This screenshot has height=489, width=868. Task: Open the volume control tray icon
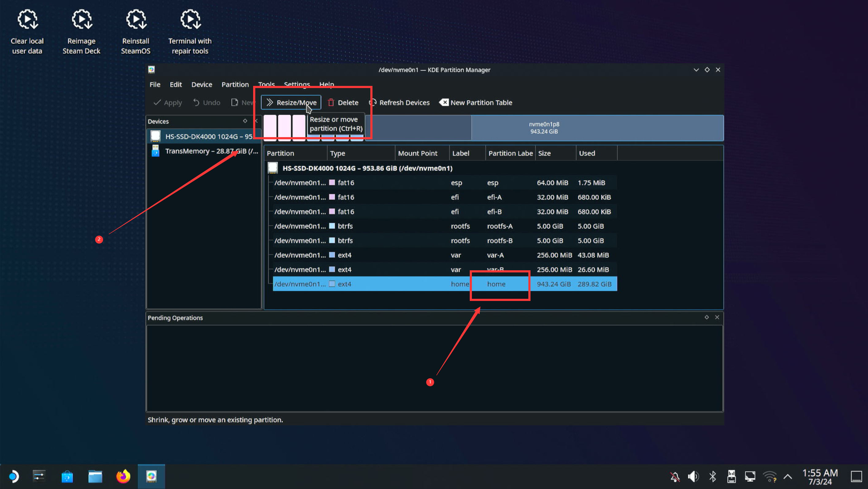tap(693, 476)
